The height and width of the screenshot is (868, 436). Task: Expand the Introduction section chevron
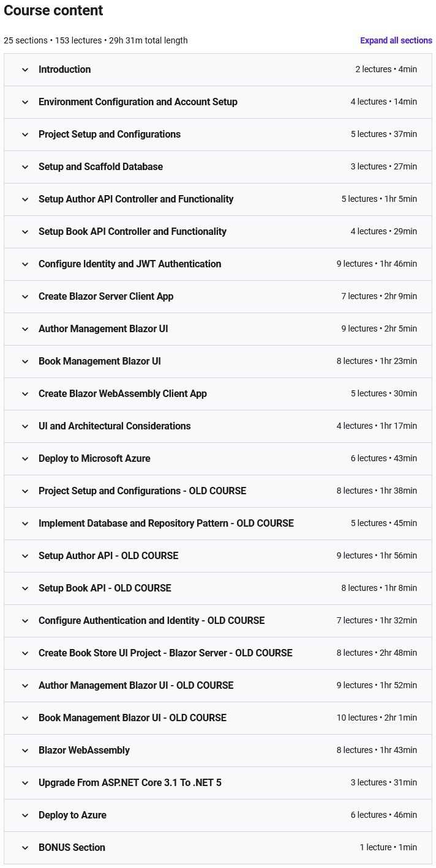point(25,70)
